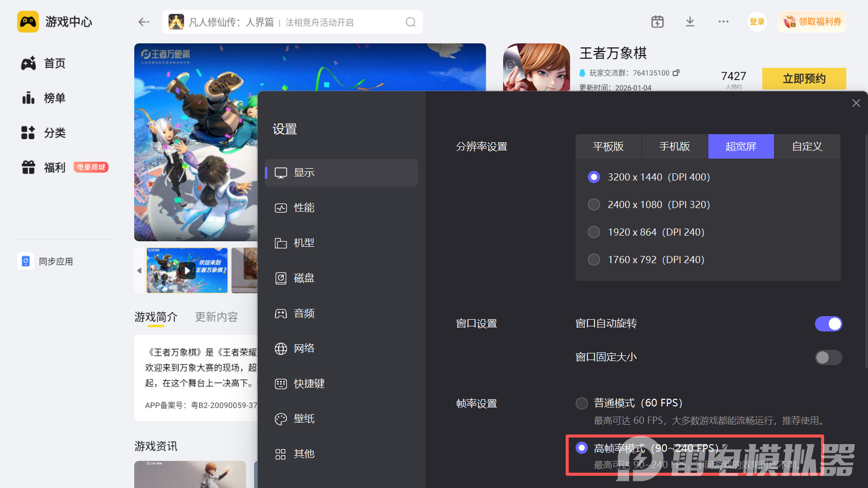Open 榜单 rankings in sidebar
The width and height of the screenshot is (868, 488).
pos(44,98)
